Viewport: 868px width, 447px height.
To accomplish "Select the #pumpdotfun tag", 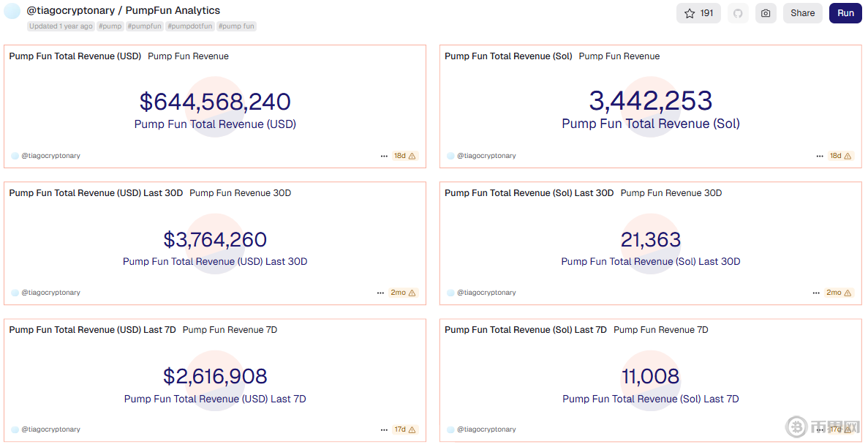I will pyautogui.click(x=190, y=26).
